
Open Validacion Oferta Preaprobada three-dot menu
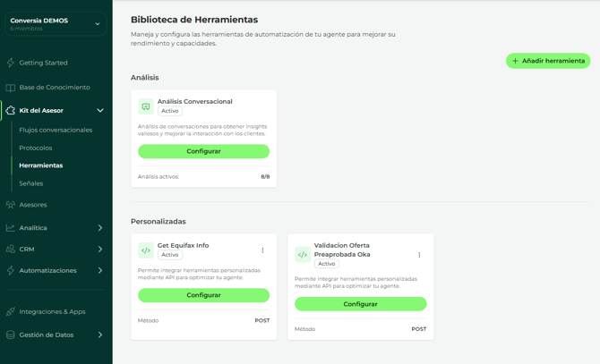[x=419, y=255]
